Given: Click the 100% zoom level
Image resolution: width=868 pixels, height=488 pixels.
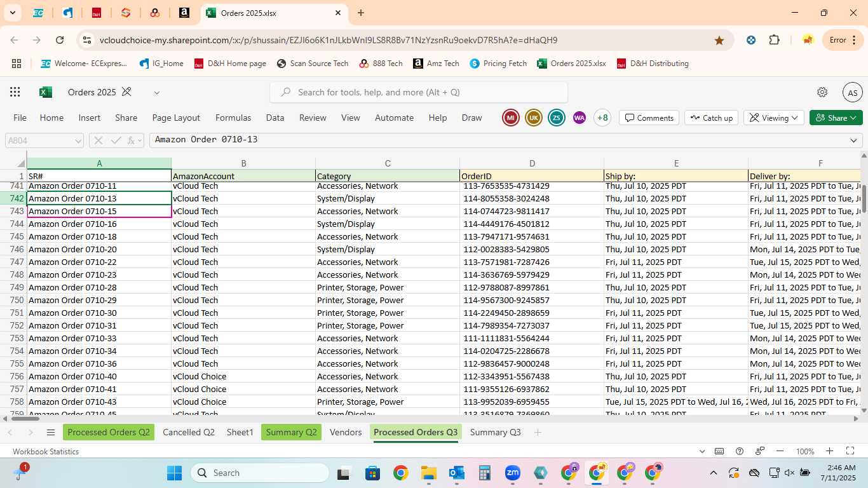Looking at the screenshot, I should point(805,451).
